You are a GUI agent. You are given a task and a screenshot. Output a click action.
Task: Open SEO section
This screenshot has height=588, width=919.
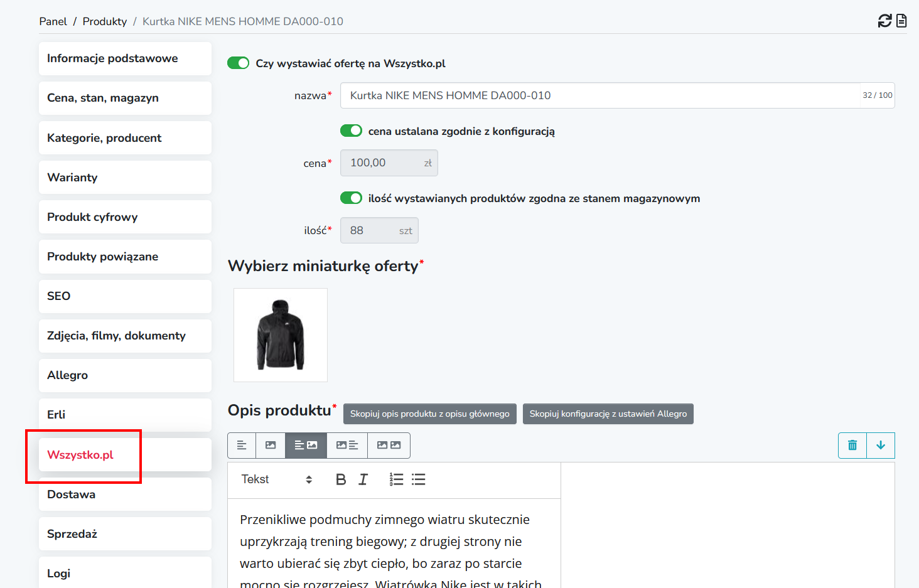point(125,296)
